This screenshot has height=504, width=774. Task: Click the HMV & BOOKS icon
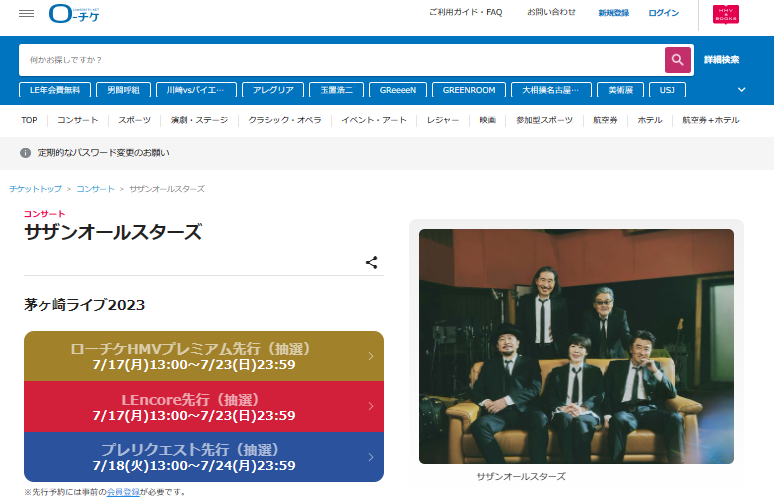point(726,14)
